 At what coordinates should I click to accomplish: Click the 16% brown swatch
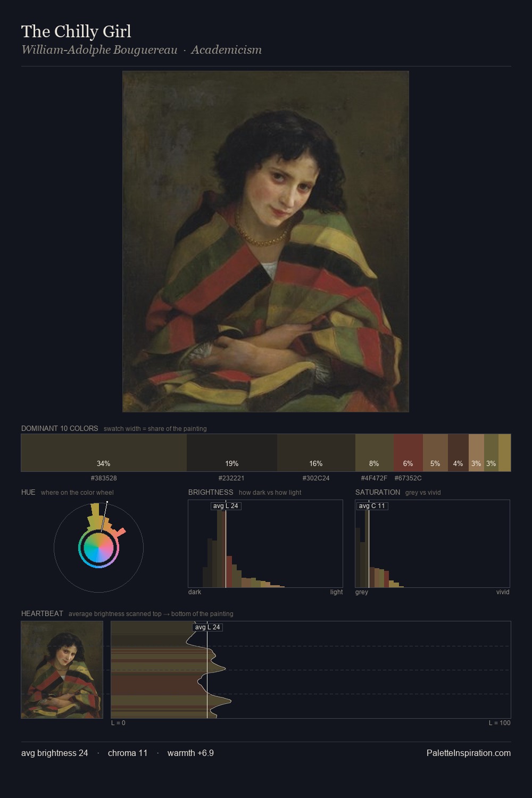click(316, 453)
